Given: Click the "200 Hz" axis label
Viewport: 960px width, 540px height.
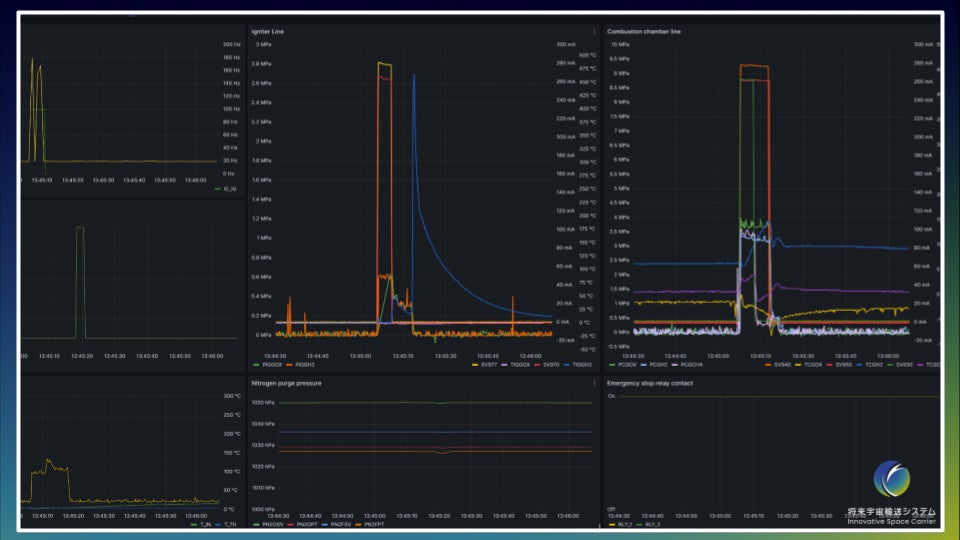Looking at the screenshot, I should pos(231,45).
